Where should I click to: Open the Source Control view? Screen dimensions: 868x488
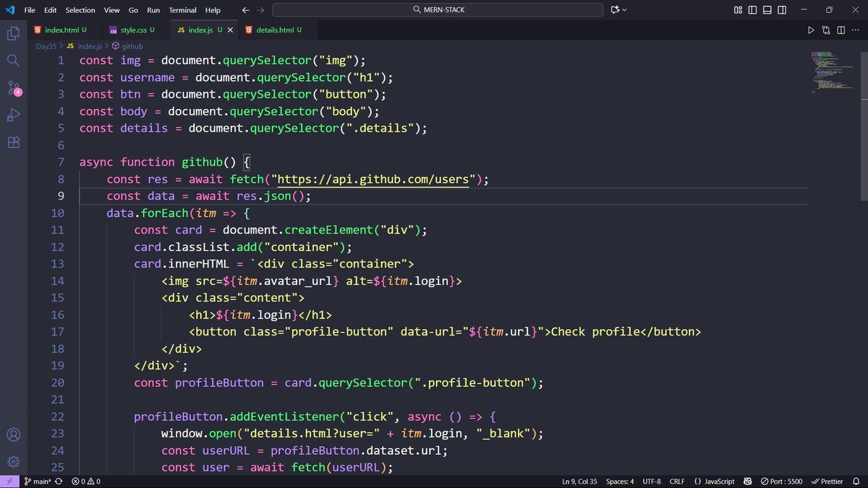point(14,88)
